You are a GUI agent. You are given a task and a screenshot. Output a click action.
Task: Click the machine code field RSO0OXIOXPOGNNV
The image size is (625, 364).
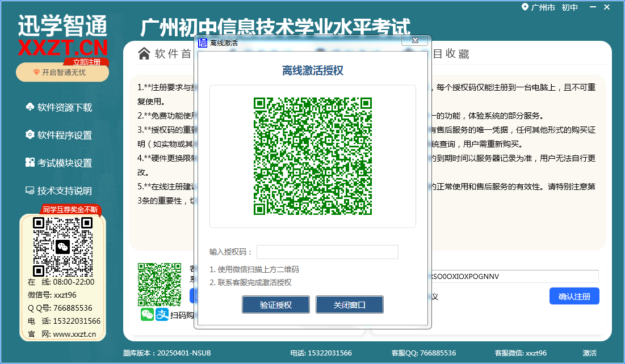pyautogui.click(x=514, y=276)
